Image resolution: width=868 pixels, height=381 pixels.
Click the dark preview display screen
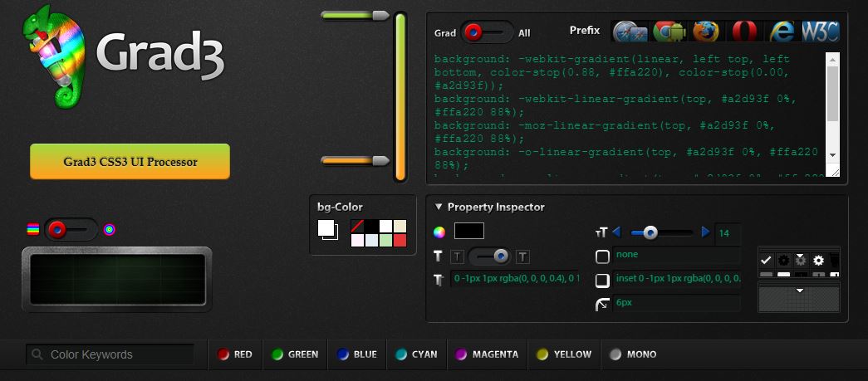point(117,279)
